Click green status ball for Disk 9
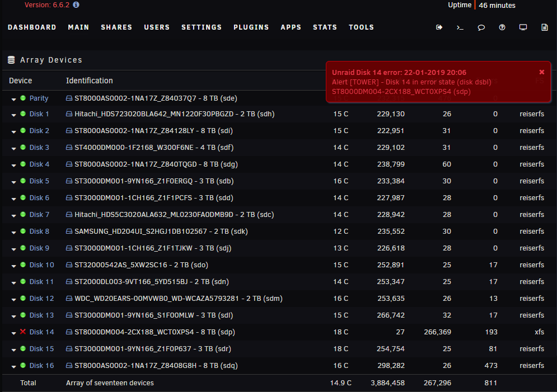 pyautogui.click(x=23, y=248)
